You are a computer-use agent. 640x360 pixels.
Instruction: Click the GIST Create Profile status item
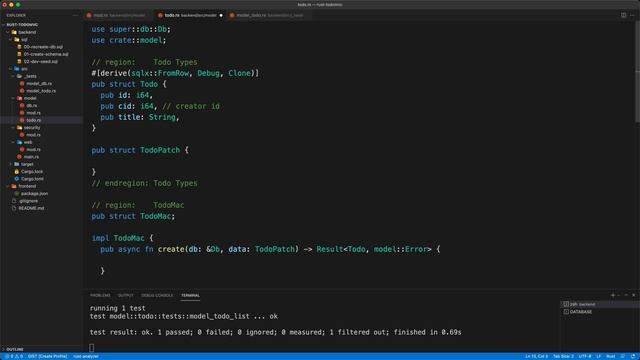47,356
